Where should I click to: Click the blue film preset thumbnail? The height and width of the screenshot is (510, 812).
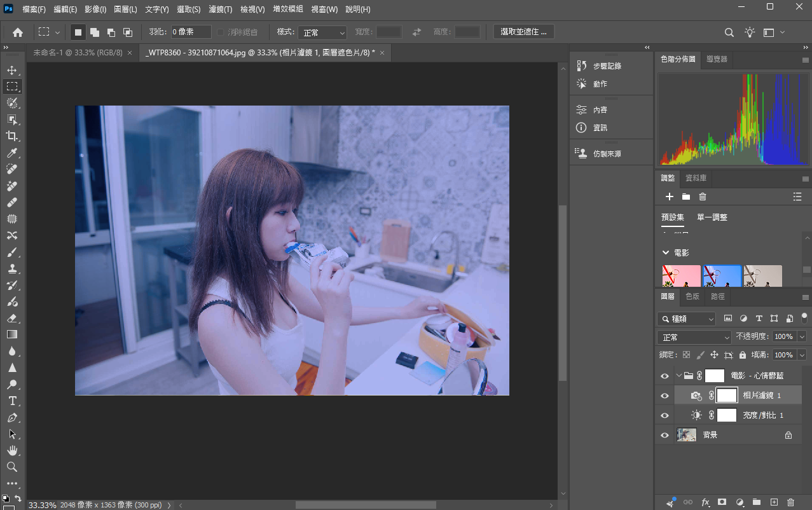(722, 276)
